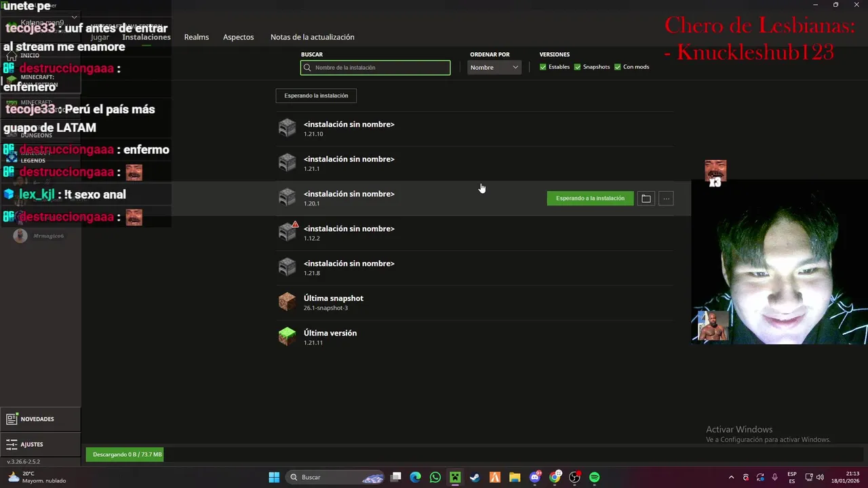
Task: Open the weather widget showing 20°C
Action: (37, 477)
